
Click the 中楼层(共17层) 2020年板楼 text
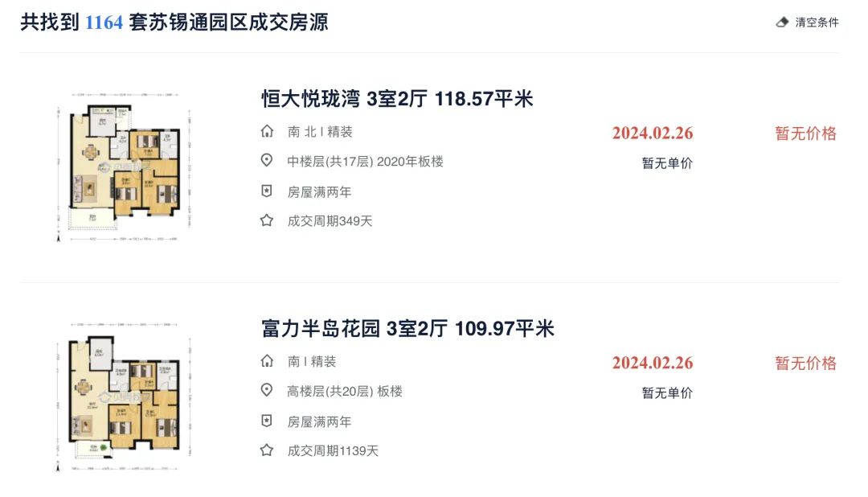pos(365,161)
